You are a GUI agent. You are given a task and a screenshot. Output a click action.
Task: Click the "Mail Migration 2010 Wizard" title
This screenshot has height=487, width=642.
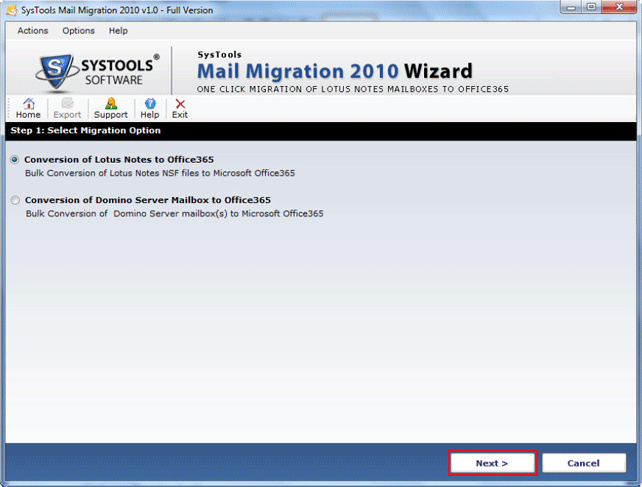[335, 71]
